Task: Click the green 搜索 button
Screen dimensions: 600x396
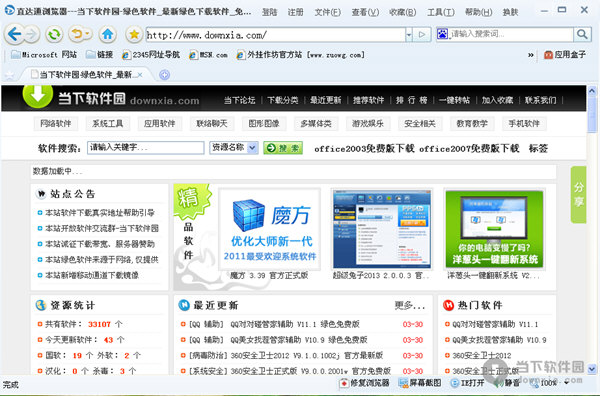Action: tap(283, 148)
